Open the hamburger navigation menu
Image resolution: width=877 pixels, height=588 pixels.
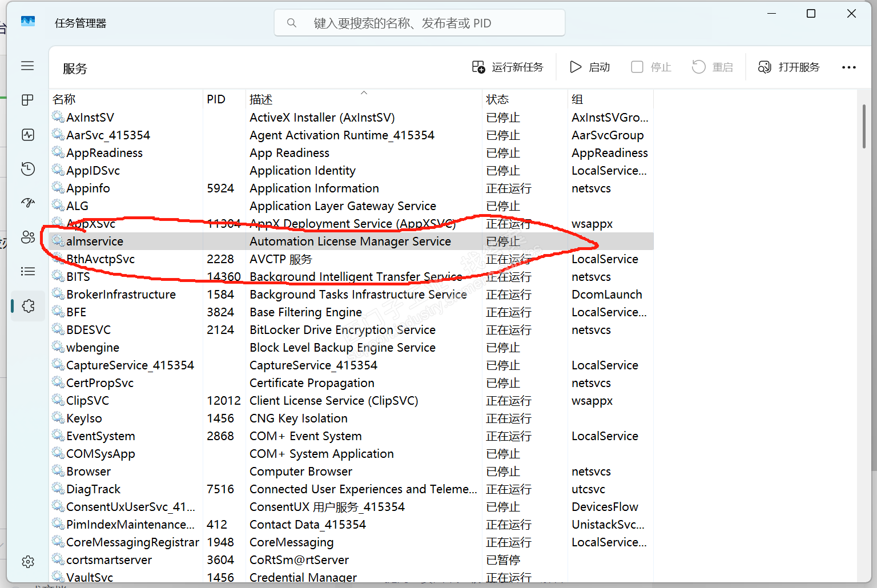coord(27,66)
